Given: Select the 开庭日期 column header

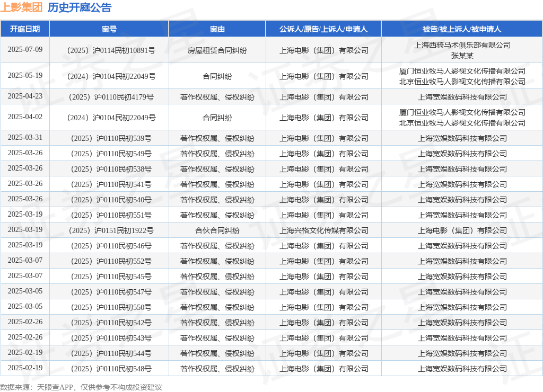Looking at the screenshot, I should click(25, 29).
